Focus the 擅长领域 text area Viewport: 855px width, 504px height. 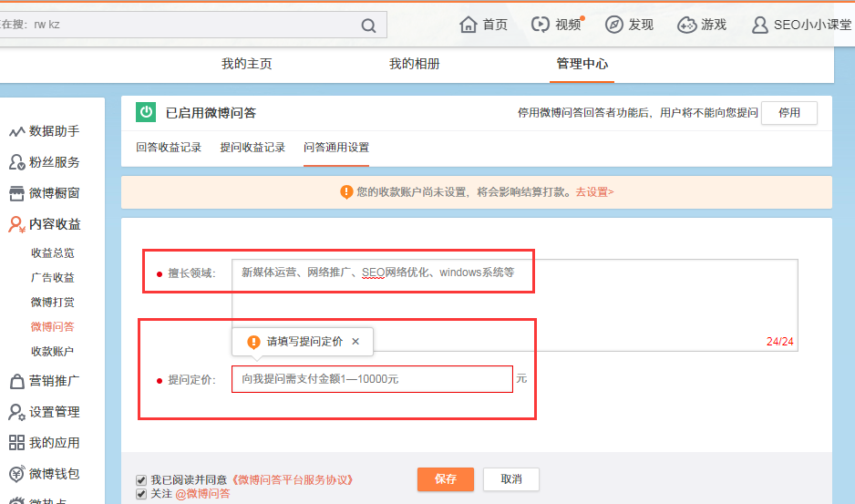[x=515, y=305]
